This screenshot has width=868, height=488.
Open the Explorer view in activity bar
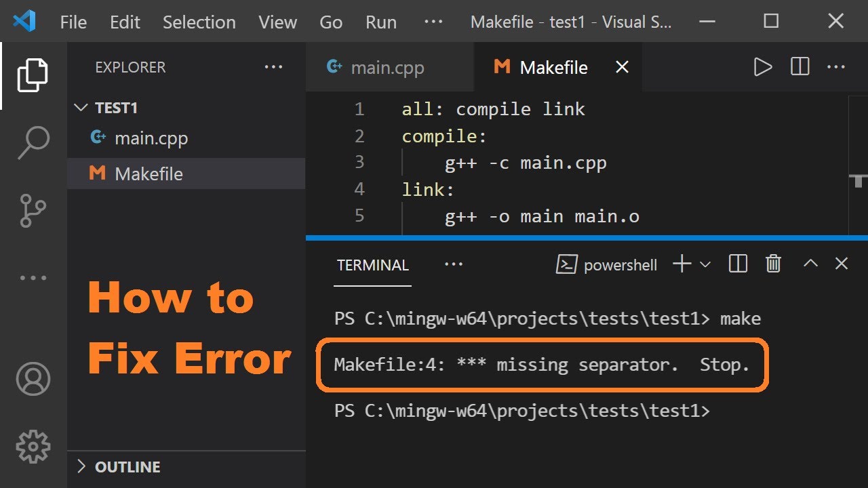coord(33,75)
